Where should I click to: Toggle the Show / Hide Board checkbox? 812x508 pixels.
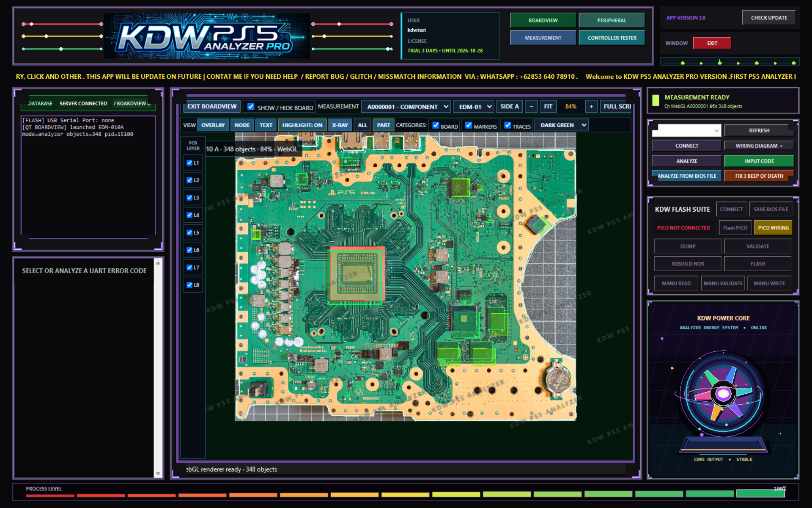(251, 107)
